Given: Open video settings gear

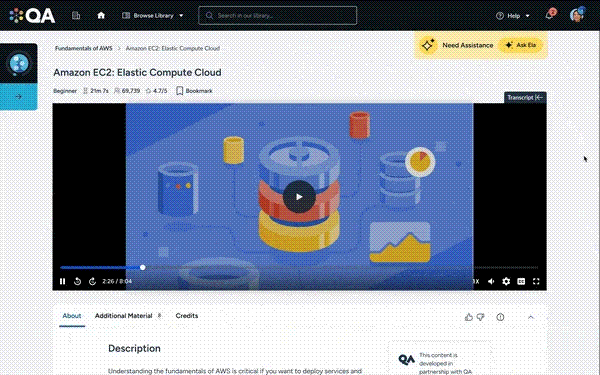Looking at the screenshot, I should (x=506, y=281).
